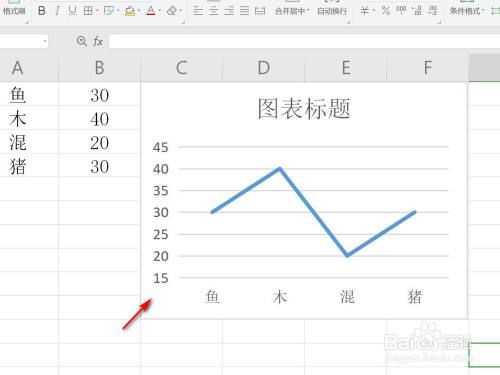Screen dimensions: 500x375
Task: Click distributed alignment icon
Action: coord(260,11)
